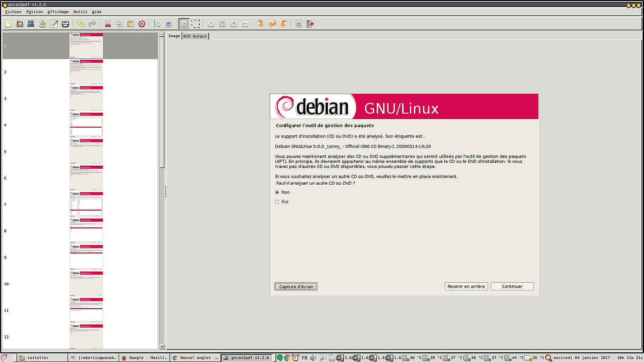The width and height of the screenshot is (644, 362).
Task: Click the Quit toolbar icon
Action: point(310,24)
